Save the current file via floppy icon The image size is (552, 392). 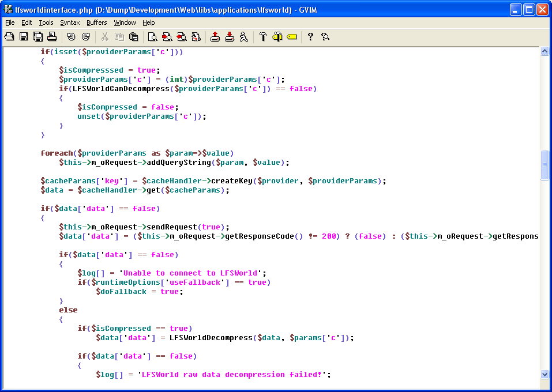pos(24,36)
